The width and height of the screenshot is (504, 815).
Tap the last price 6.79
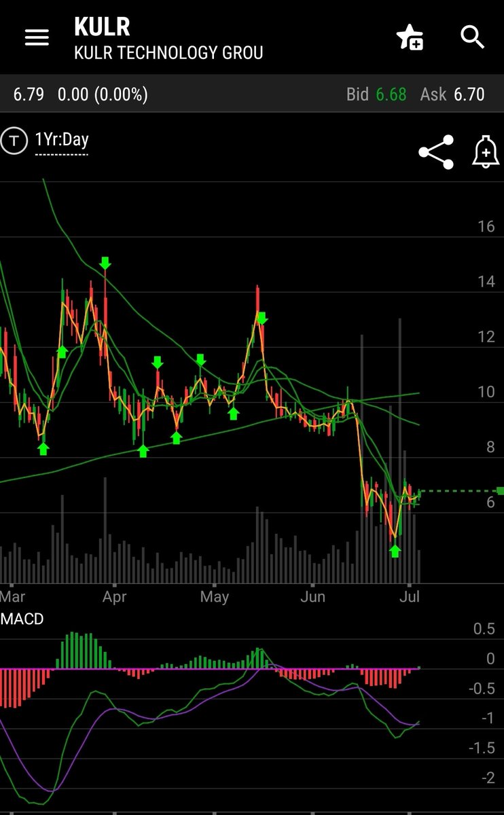coord(29,94)
